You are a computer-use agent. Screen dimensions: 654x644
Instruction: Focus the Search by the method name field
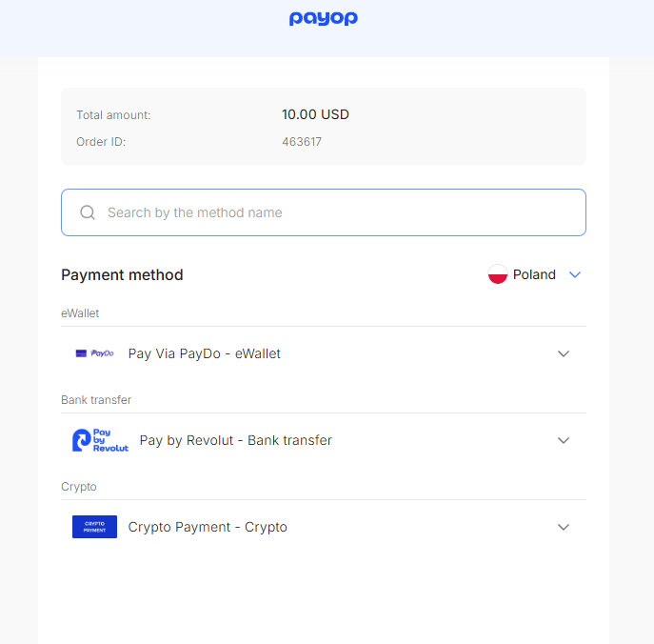(x=324, y=212)
